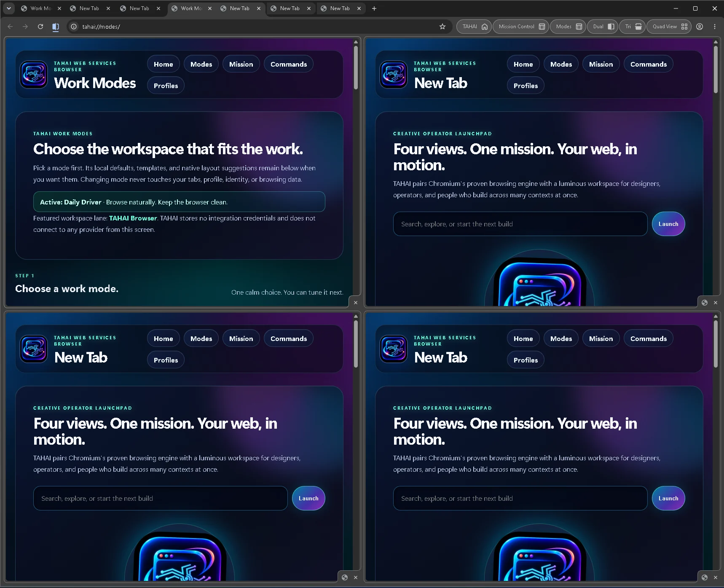Click the globe icon of top-right pane
The image size is (724, 588).
[x=705, y=303]
